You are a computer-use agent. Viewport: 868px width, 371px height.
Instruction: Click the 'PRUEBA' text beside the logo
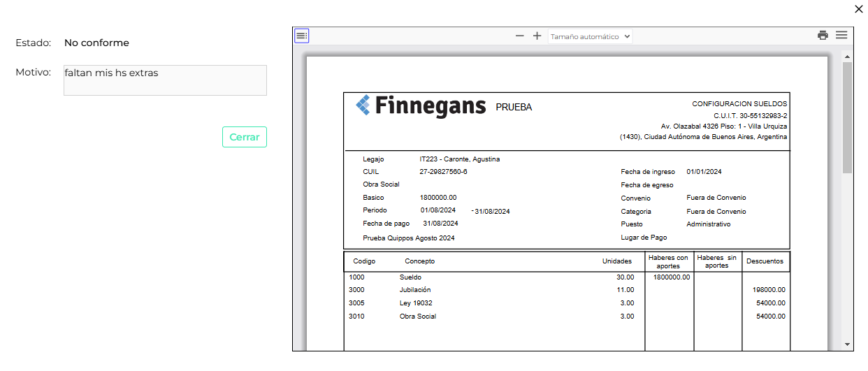514,107
